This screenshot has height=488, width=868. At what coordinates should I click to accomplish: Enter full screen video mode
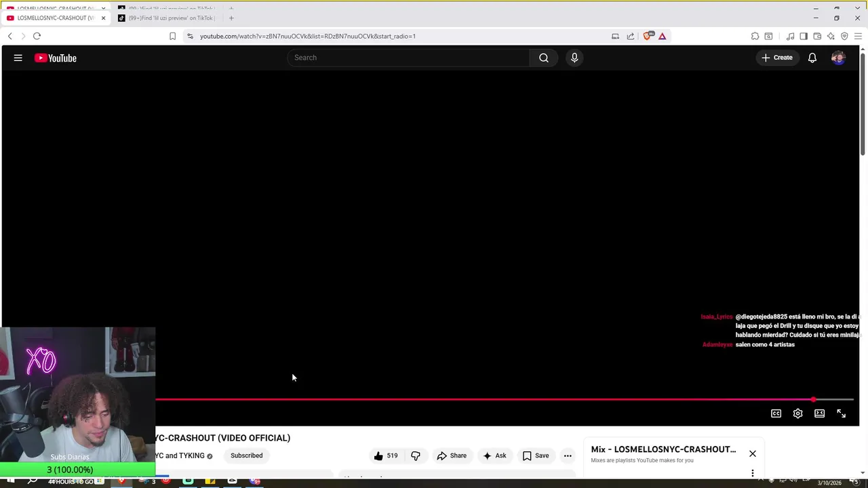[x=841, y=413]
